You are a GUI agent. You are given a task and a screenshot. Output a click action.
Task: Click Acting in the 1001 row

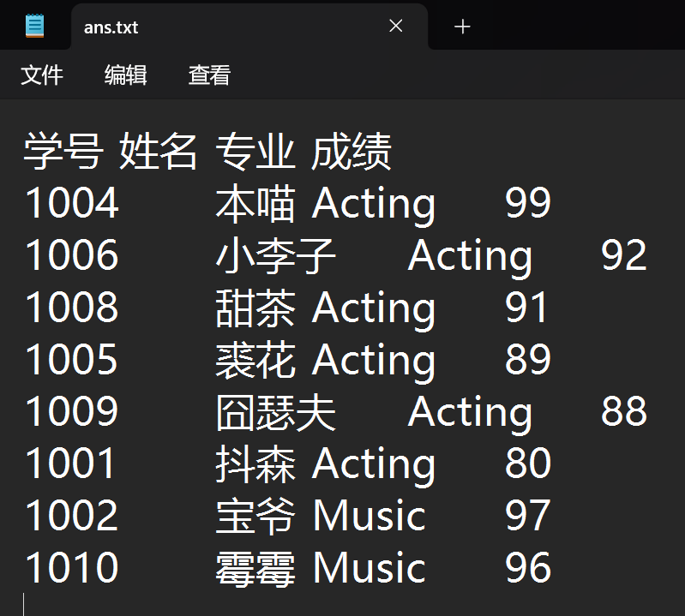pyautogui.click(x=374, y=466)
